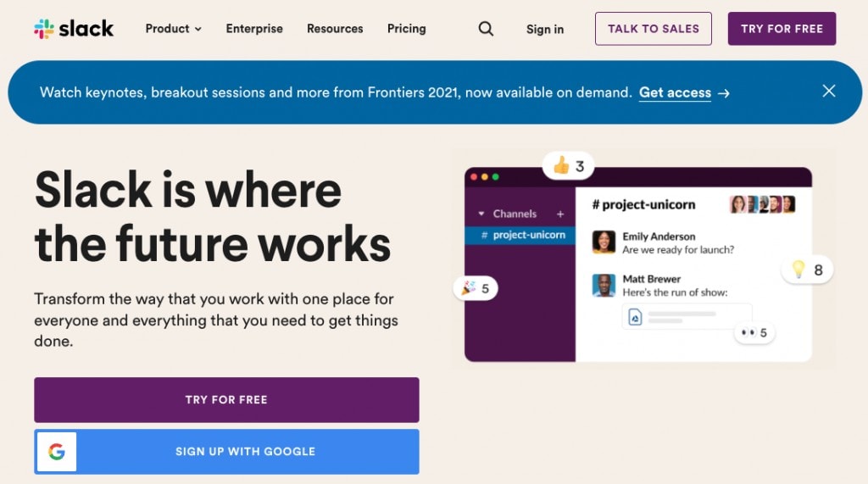Open the Enterprise menu item

[x=254, y=29]
